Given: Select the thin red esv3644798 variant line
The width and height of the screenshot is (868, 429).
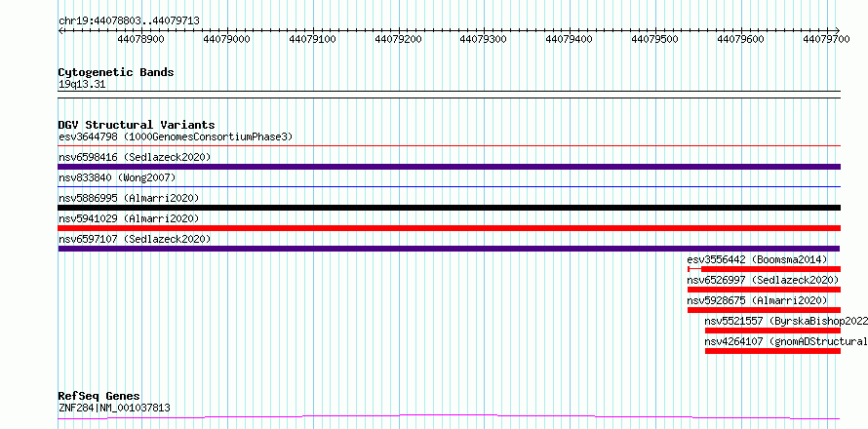Looking at the screenshot, I should pos(449,146).
